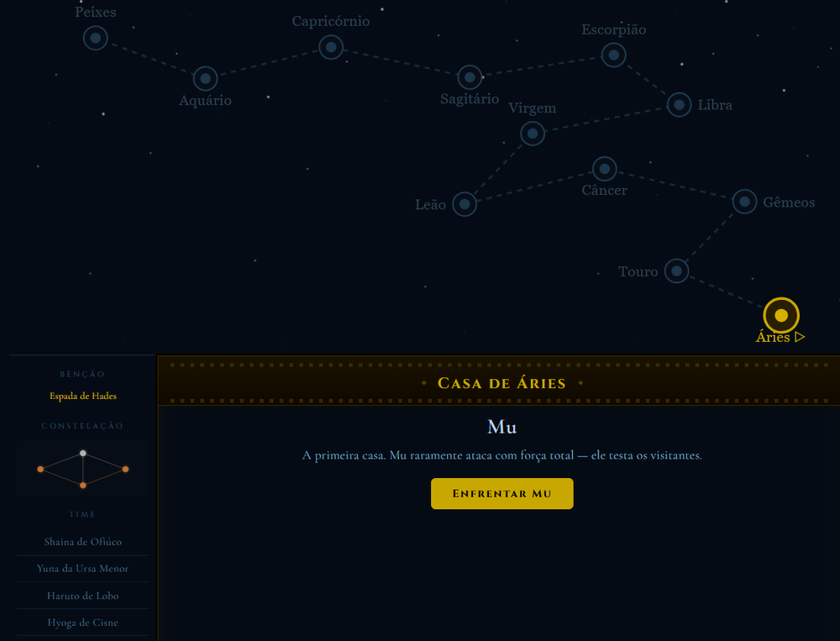840x641 pixels.
Task: Select team member Yuna da Ursa Menor
Action: coord(82,569)
